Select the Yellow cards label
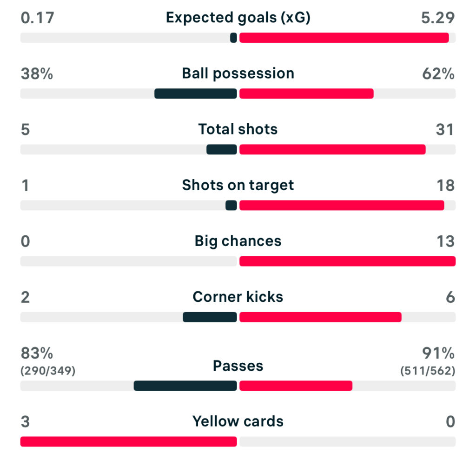This screenshot has width=476, height=467. 238,421
